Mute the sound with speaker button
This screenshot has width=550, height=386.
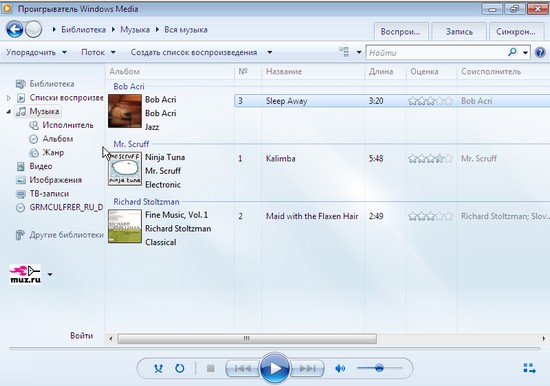(340, 368)
